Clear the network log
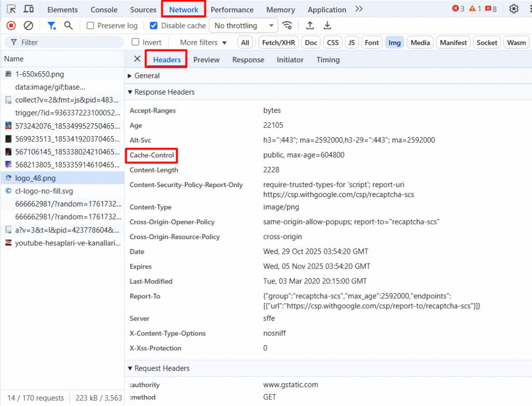The image size is (532, 406). click(29, 25)
